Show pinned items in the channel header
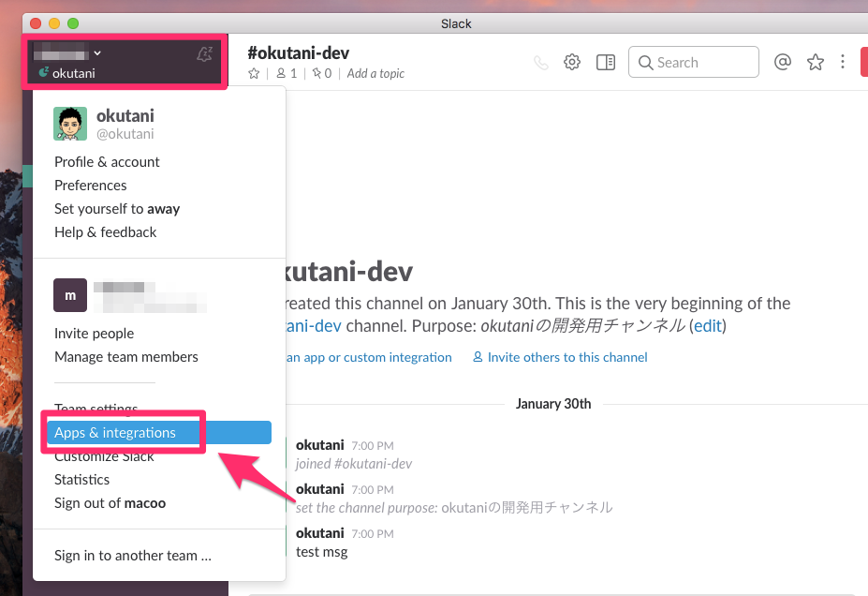 (321, 73)
